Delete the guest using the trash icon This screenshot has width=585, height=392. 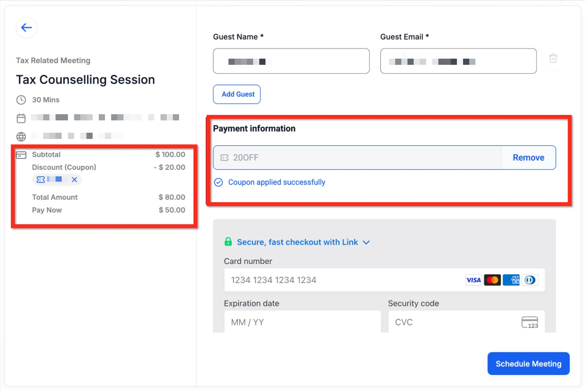tap(553, 58)
